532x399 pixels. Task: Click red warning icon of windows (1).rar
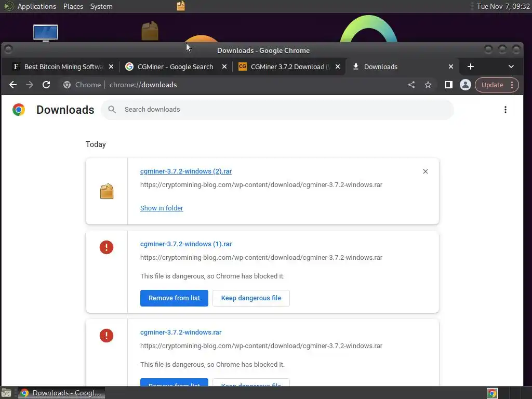click(107, 247)
